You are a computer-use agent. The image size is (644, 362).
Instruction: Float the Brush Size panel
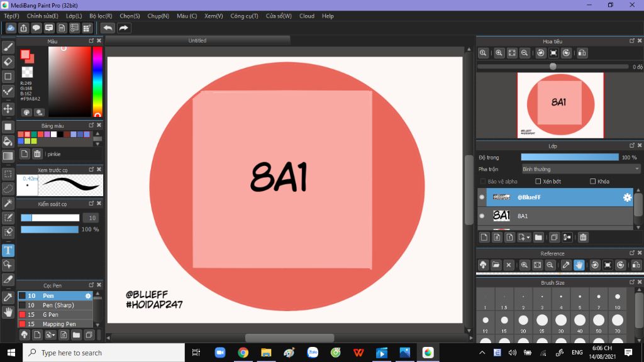click(x=631, y=282)
